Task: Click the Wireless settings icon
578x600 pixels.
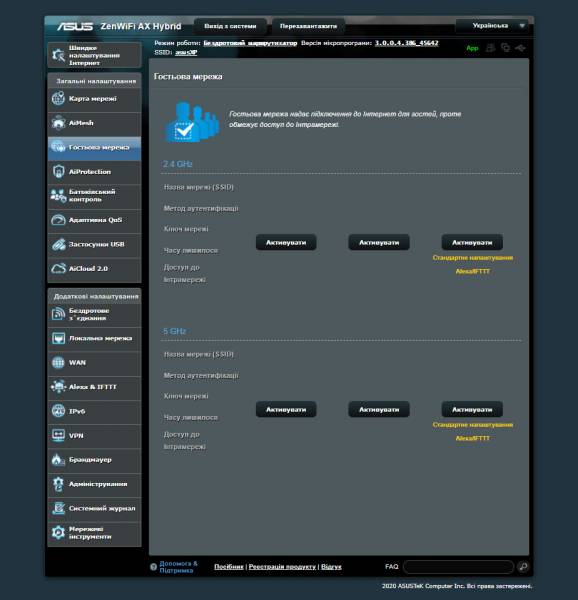Action: (x=58, y=314)
